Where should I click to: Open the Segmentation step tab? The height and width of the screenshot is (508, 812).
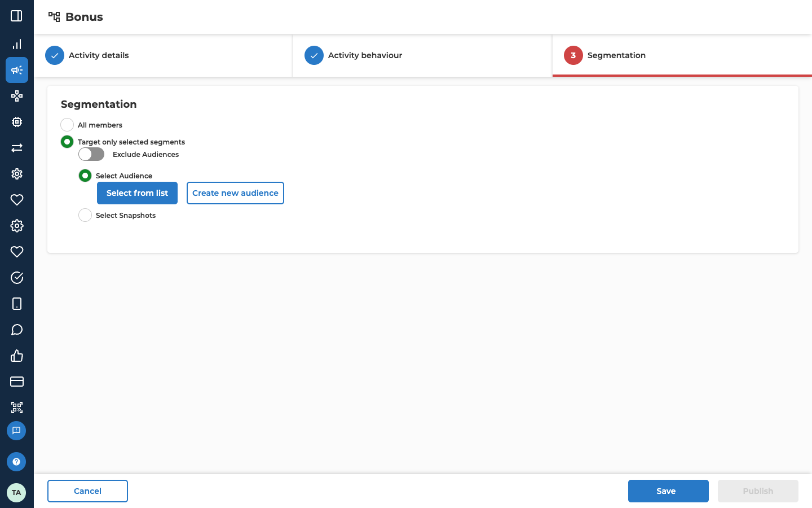[682, 55]
